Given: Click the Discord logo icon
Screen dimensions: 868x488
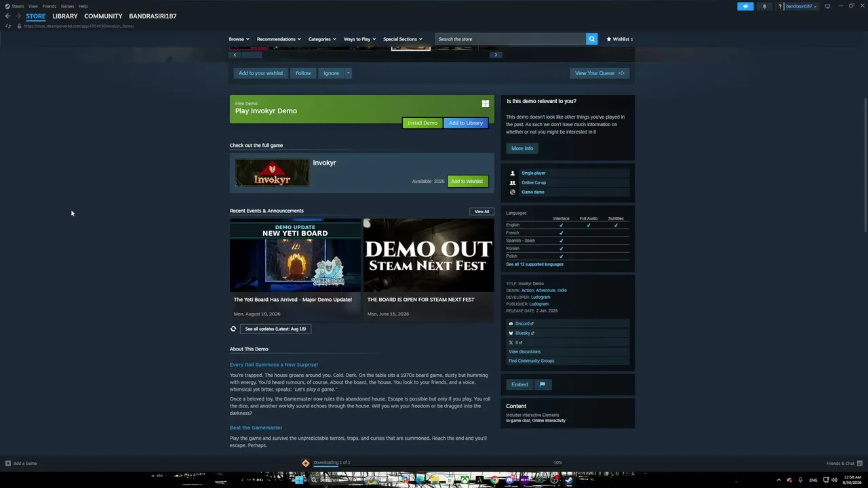Looking at the screenshot, I should coord(511,324).
